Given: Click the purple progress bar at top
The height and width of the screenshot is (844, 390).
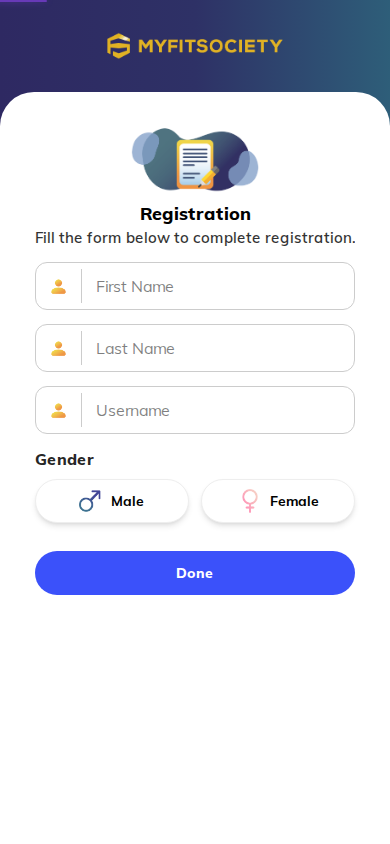Looking at the screenshot, I should pos(23,1).
